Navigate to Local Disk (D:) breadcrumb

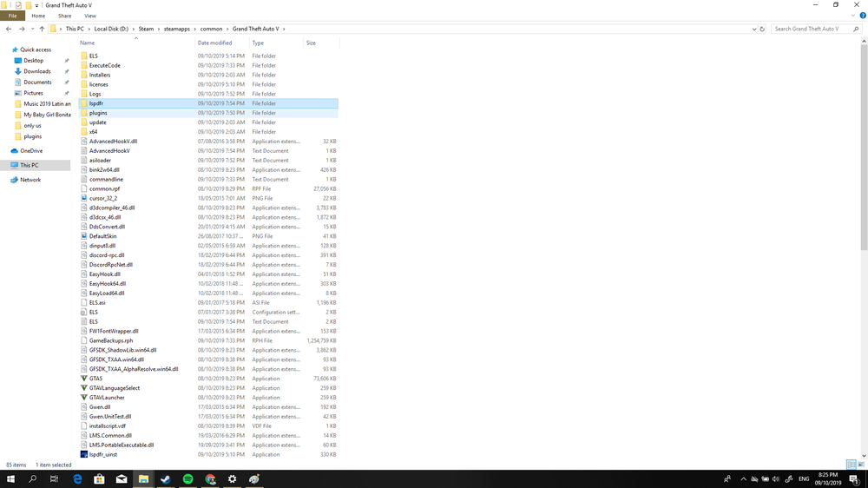click(111, 29)
